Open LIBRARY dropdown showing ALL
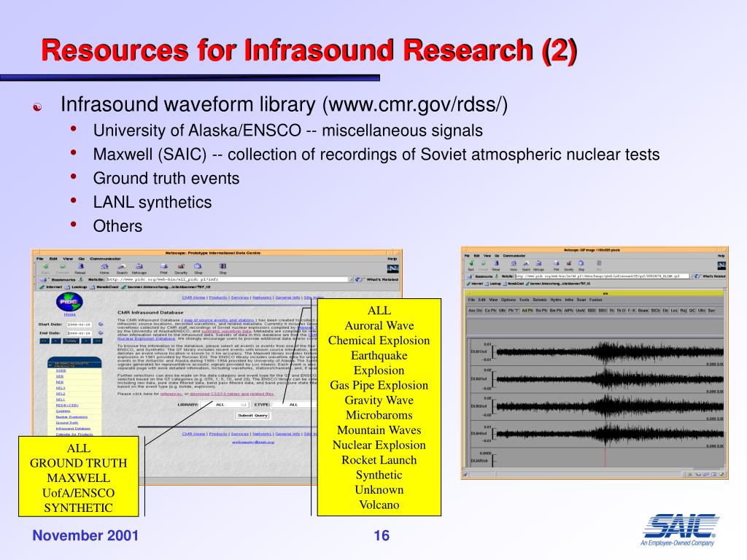Viewport: 747px width, 560px height. click(225, 405)
